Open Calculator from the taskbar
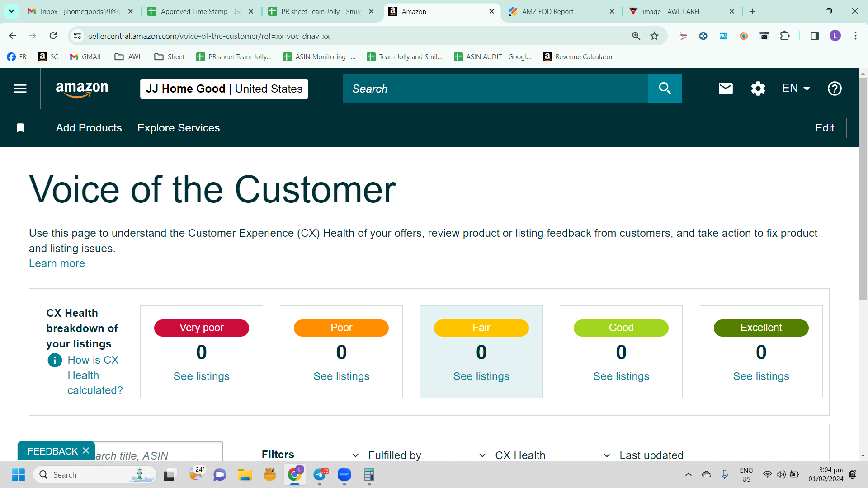The image size is (868, 488). point(369,475)
